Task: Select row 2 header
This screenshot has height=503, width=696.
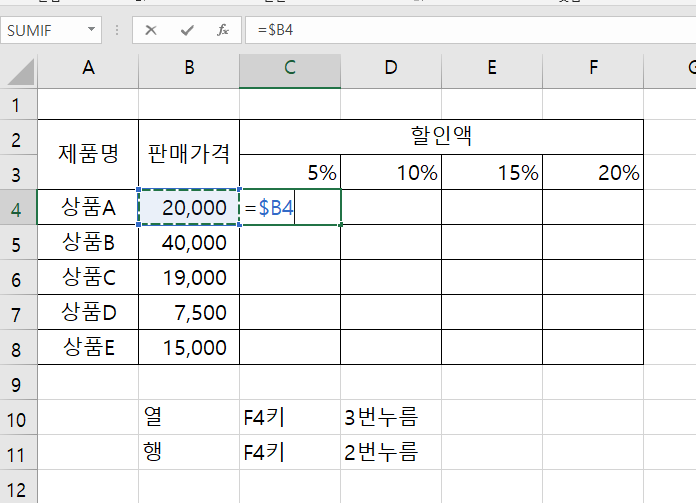Action: (x=18, y=139)
